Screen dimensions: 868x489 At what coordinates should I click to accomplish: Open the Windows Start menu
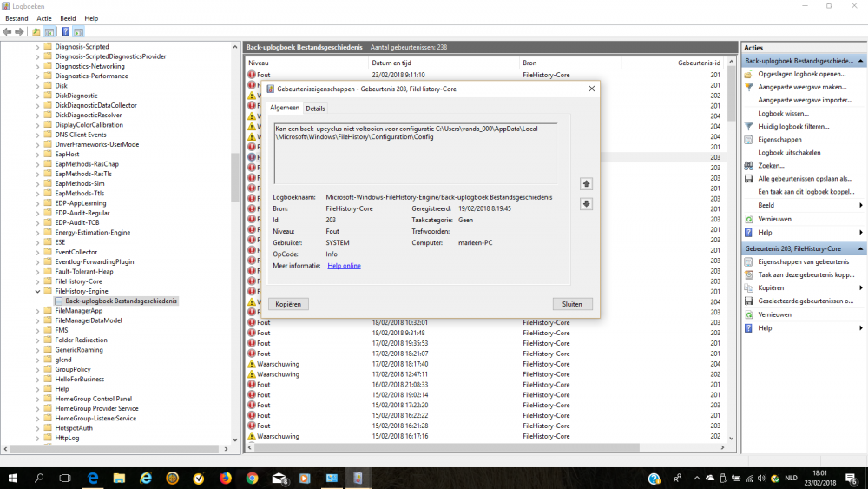tap(12, 478)
